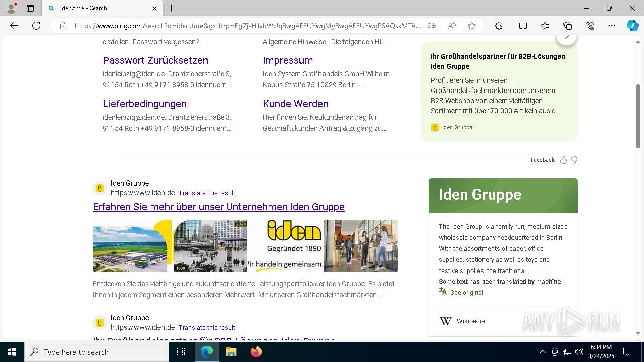This screenshot has height=362, width=644.
Task: Open the Wikipedia link in knowledge panel
Action: pyautogui.click(x=470, y=321)
